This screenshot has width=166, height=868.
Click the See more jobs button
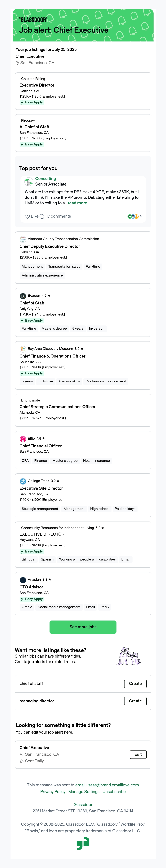click(x=83, y=627)
